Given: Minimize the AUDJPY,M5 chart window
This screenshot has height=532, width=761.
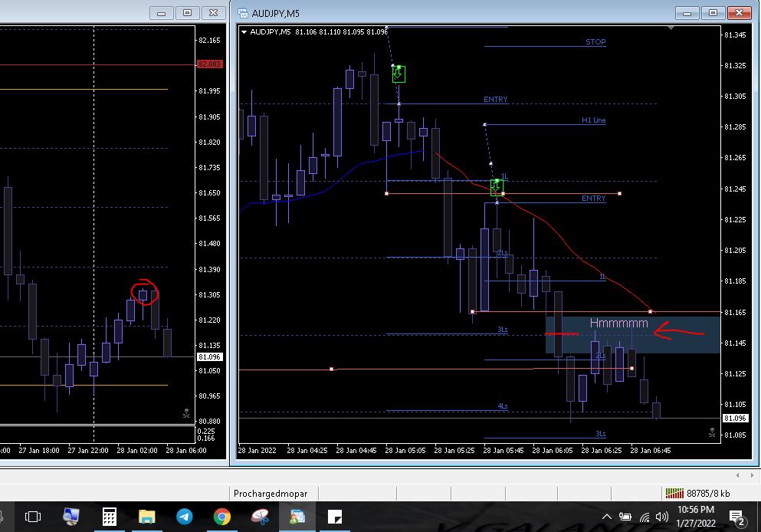Looking at the screenshot, I should [x=687, y=13].
